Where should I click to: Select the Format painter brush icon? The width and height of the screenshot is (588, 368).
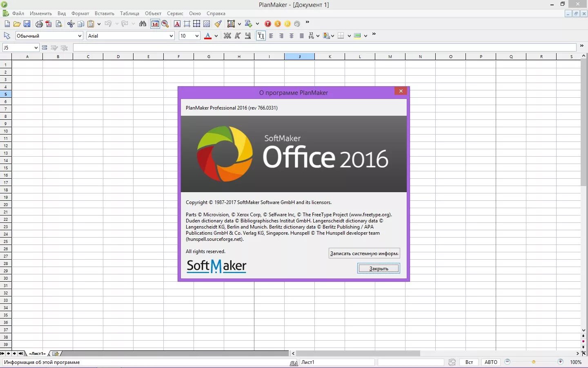pos(218,24)
